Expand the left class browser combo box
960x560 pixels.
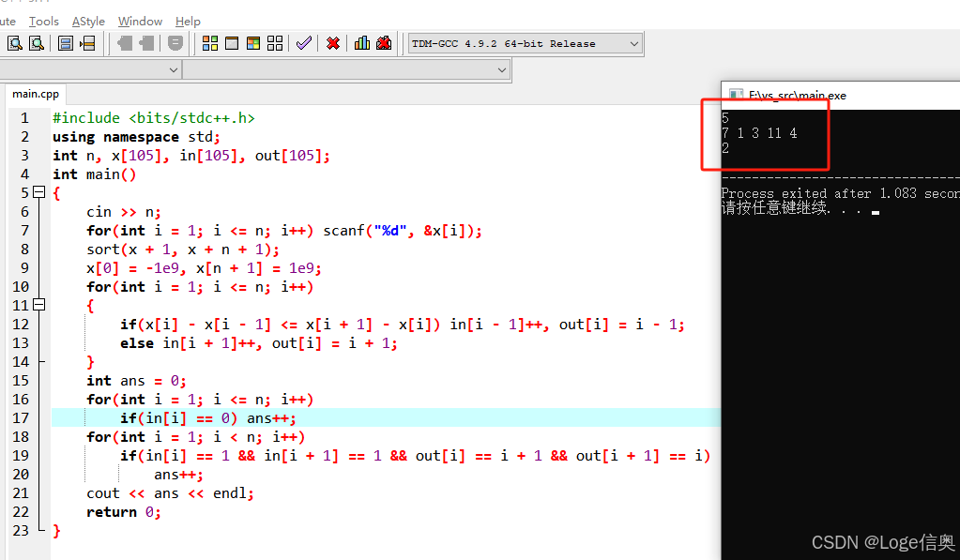tap(174, 70)
